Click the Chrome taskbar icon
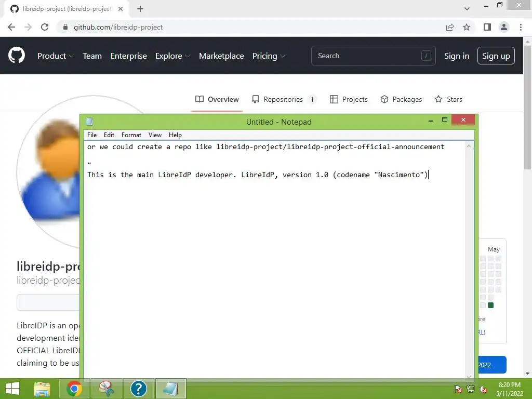The image size is (532, 399). point(74,389)
